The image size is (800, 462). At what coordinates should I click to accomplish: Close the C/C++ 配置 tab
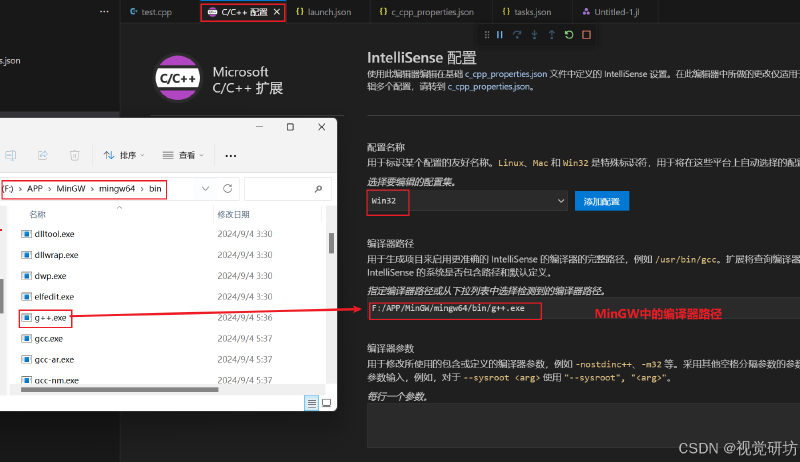pyautogui.click(x=277, y=12)
